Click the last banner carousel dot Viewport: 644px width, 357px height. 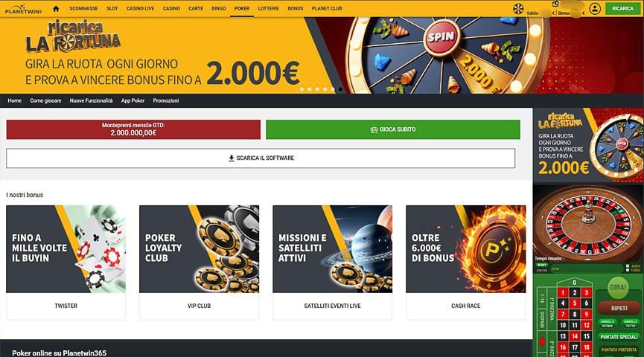coord(340,89)
